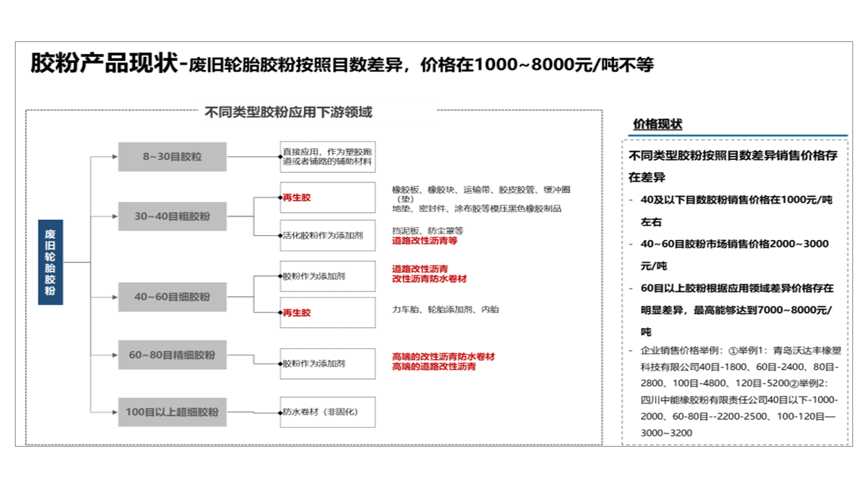Click the 价格现状 heading
868x488 pixels.
657,124
